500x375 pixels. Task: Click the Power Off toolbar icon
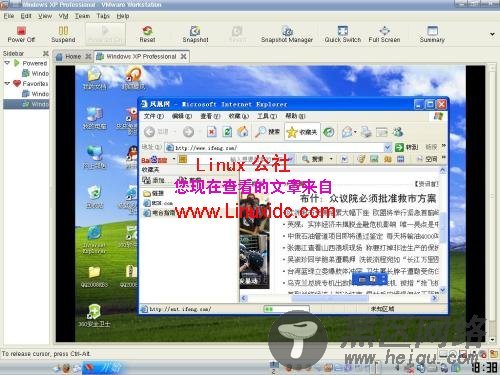(21, 34)
